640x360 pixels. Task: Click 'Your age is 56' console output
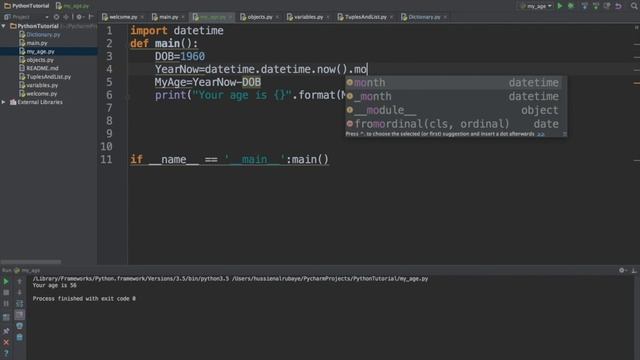click(x=54, y=285)
